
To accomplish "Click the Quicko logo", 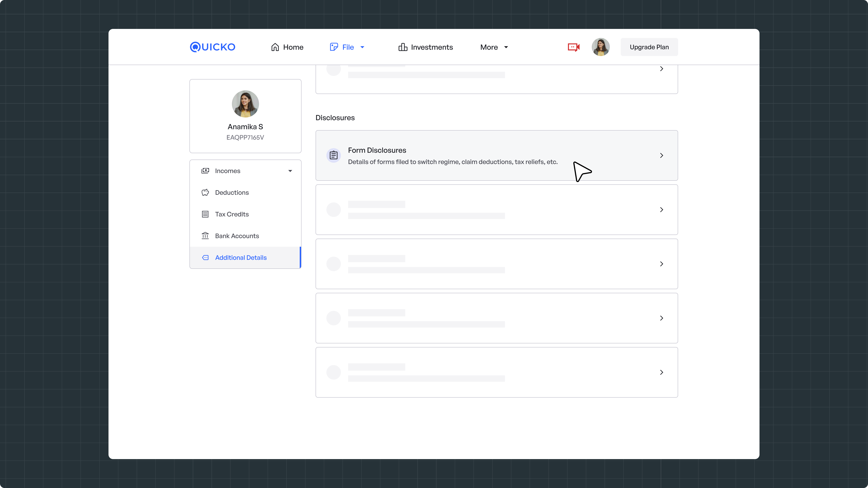I will [x=213, y=47].
